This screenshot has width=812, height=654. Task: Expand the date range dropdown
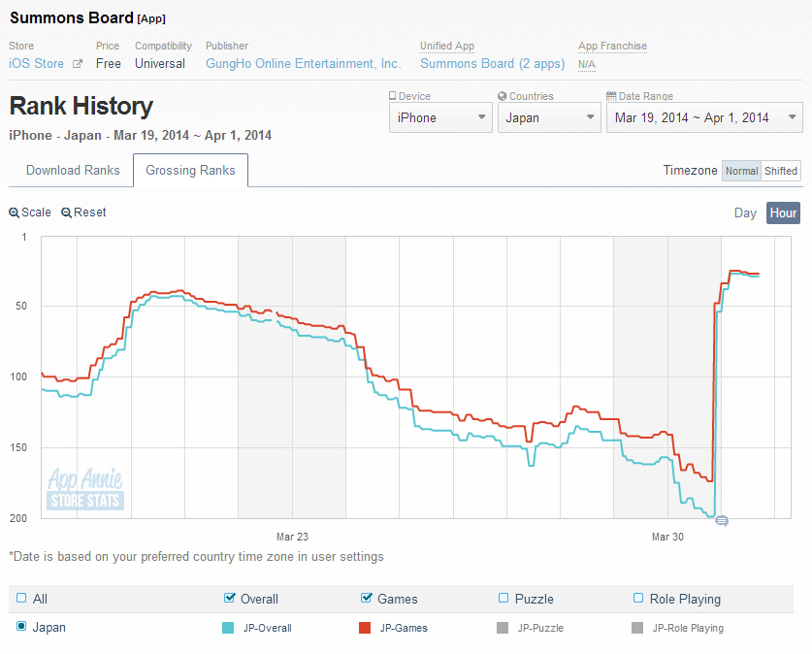(703, 118)
